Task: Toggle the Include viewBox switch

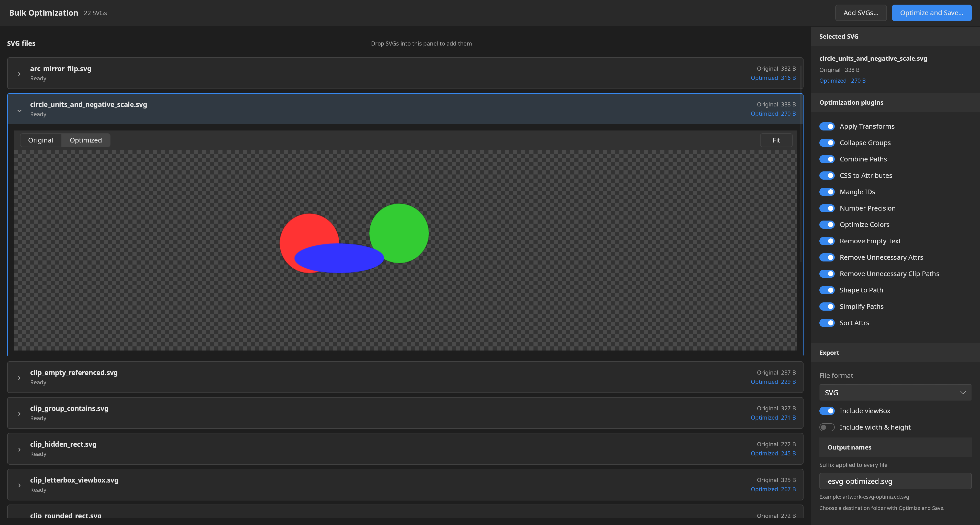Action: 827,411
